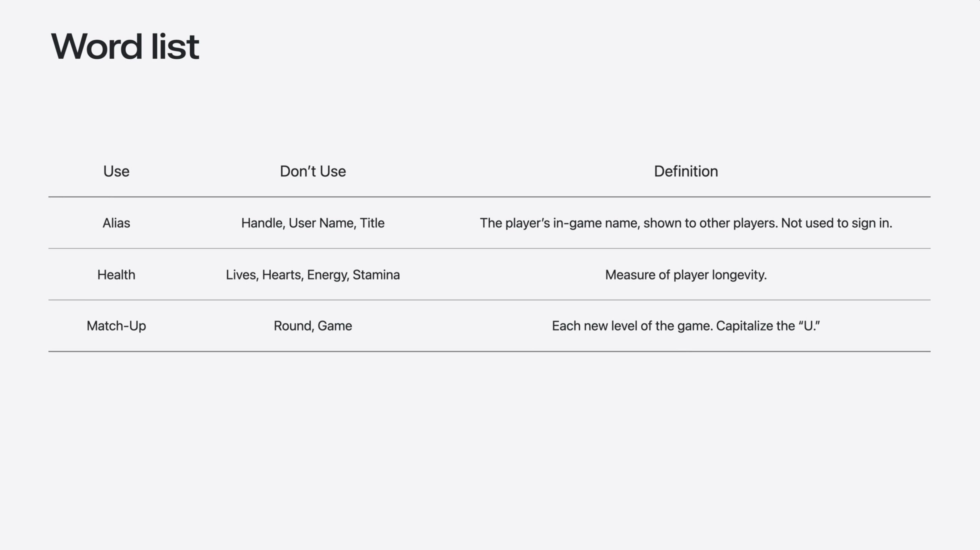Click the word "Game" right after "Round,"
980x550 pixels.
click(x=335, y=326)
